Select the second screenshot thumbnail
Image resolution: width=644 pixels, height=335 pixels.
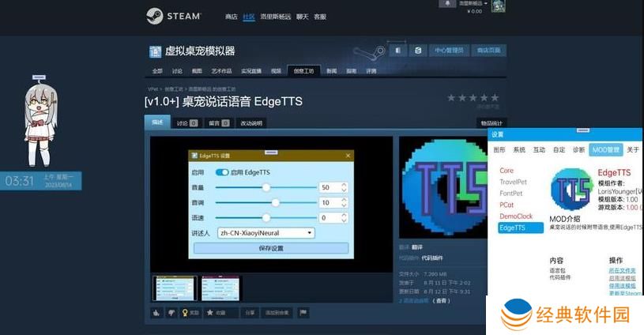pyautogui.click(x=220, y=288)
